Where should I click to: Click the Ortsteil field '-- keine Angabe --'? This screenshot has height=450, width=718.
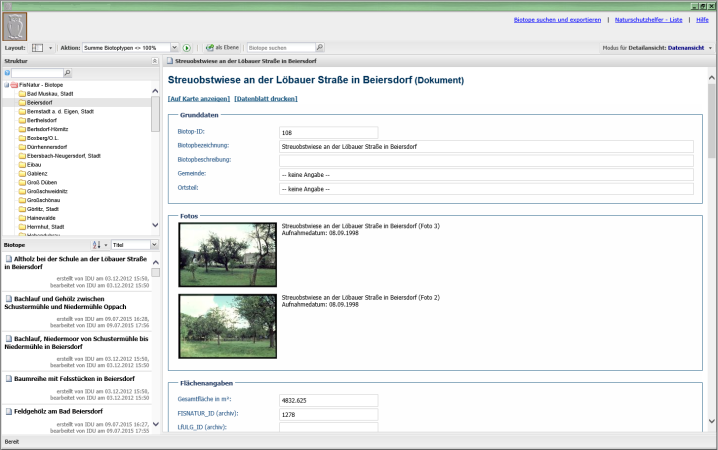click(486, 189)
